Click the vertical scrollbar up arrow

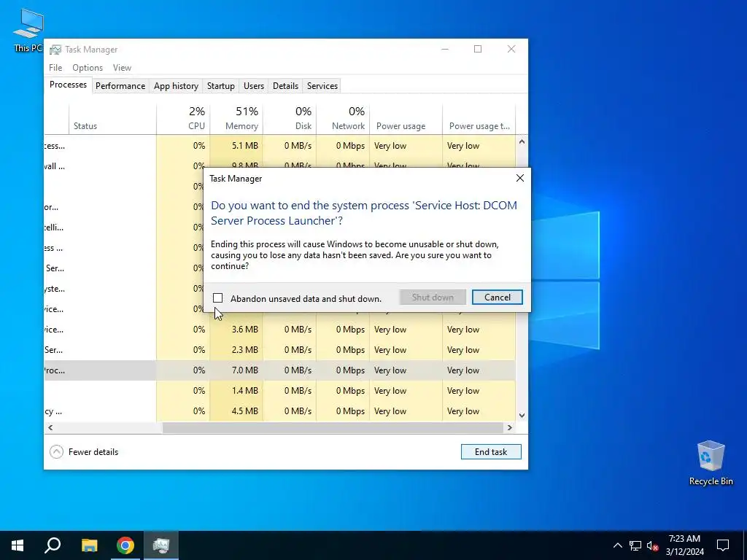[x=522, y=141]
